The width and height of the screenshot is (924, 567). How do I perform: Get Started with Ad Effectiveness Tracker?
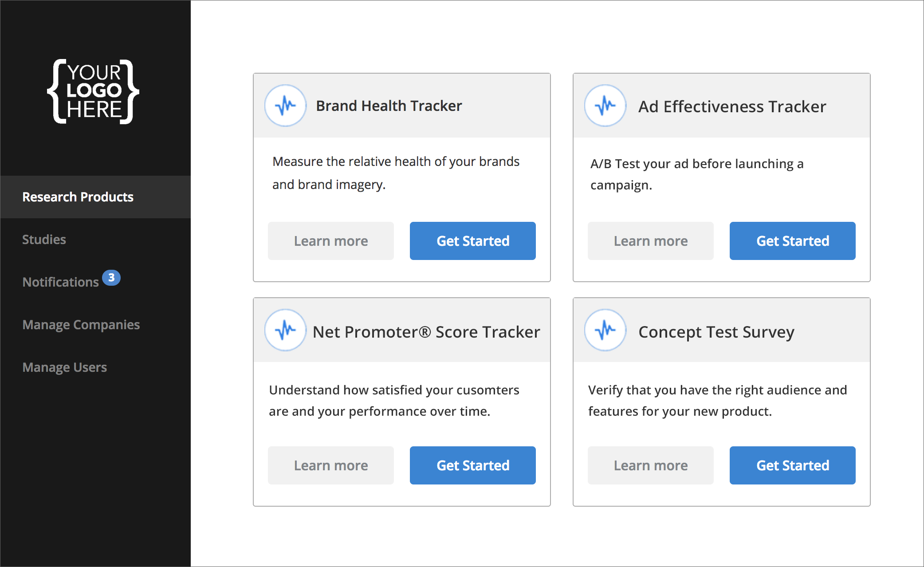pyautogui.click(x=793, y=241)
